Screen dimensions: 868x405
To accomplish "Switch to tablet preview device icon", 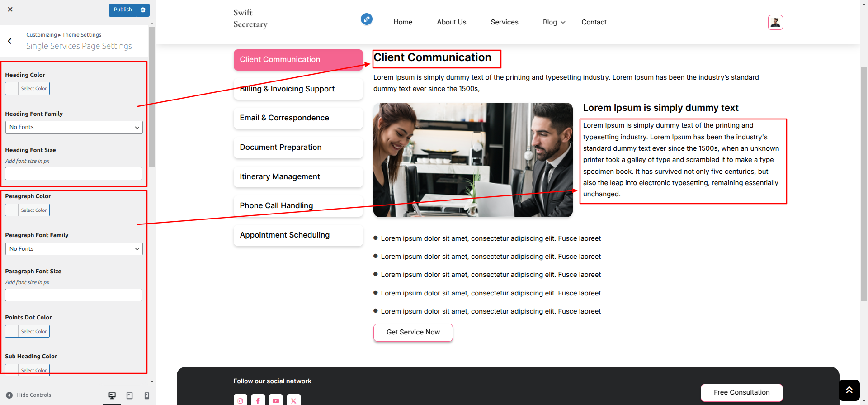I will [x=130, y=395].
